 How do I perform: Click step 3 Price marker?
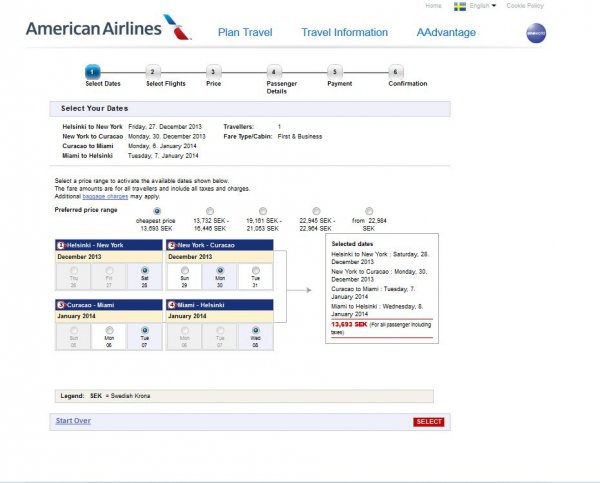(x=213, y=72)
